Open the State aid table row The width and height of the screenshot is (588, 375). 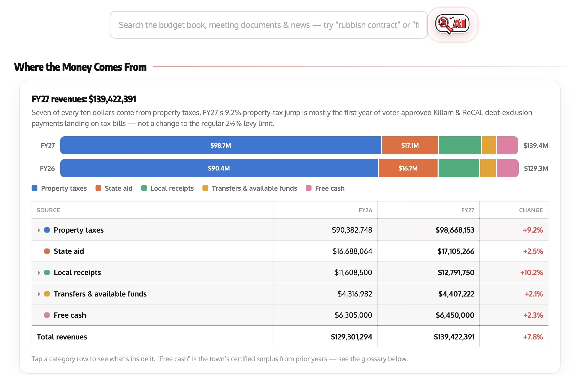(290, 251)
